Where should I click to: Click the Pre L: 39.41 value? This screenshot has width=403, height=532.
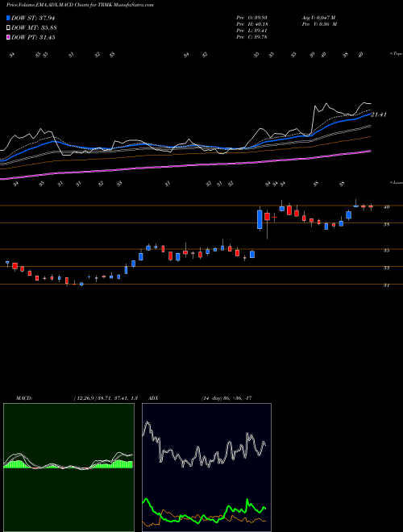(251, 31)
